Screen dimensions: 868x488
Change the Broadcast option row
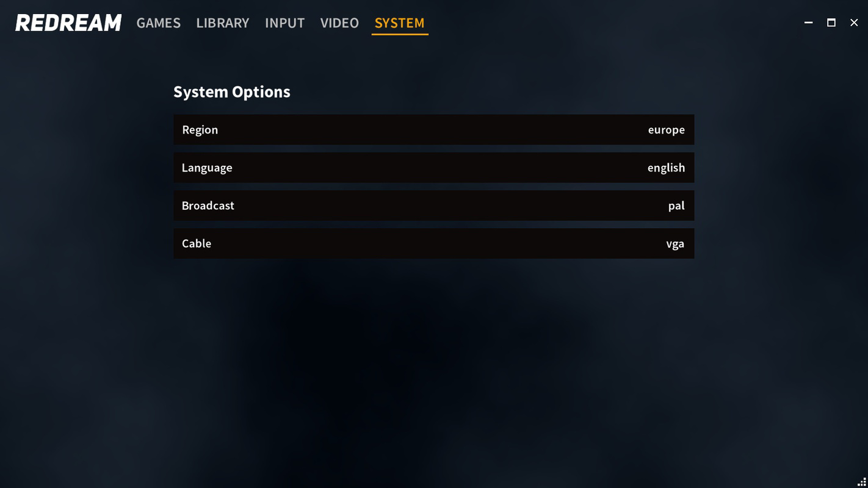point(433,206)
